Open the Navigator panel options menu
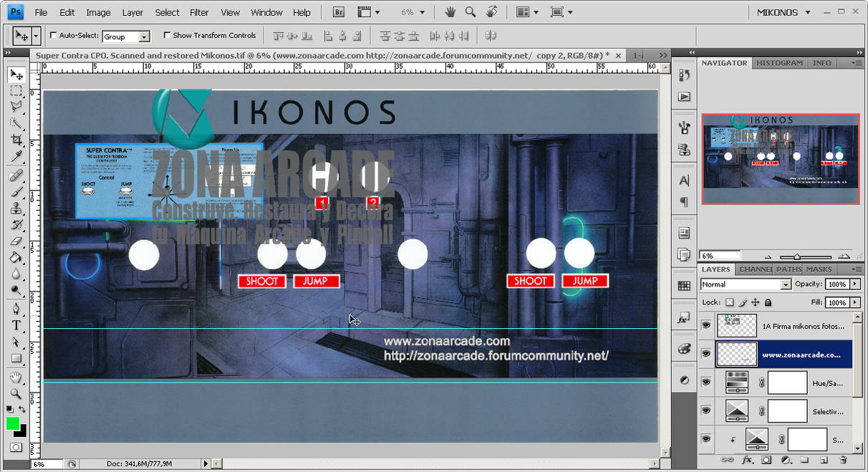The width and height of the screenshot is (868, 472). [857, 63]
